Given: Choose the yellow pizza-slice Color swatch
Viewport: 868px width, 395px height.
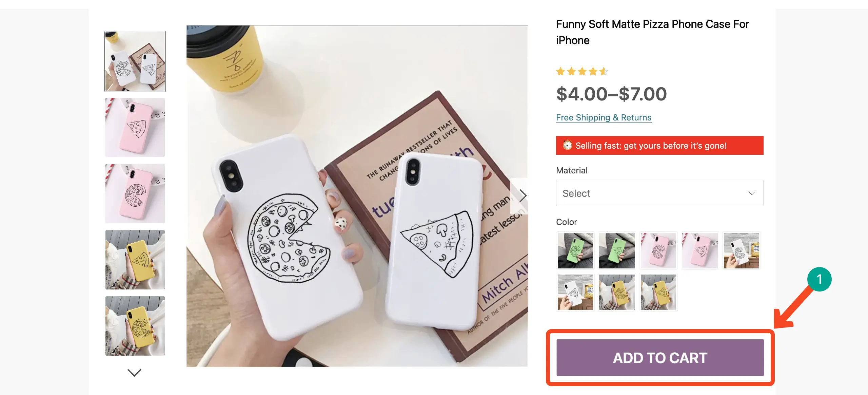Looking at the screenshot, I should 658,292.
